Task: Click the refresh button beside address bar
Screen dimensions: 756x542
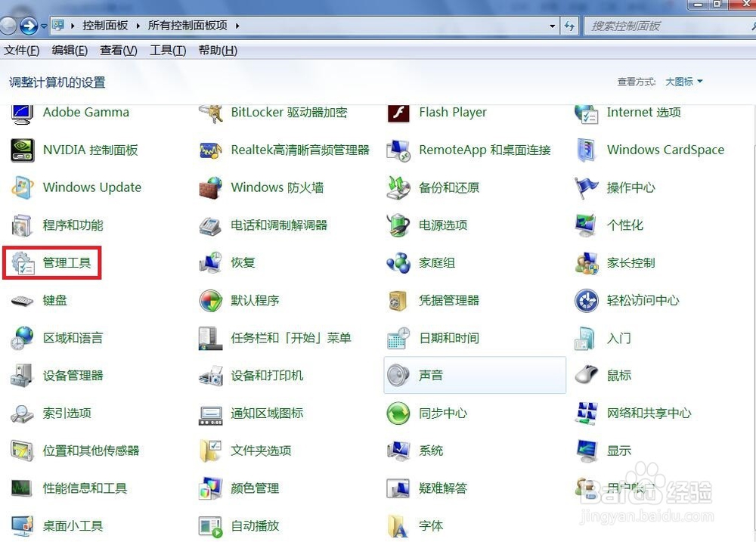Action: 569,26
